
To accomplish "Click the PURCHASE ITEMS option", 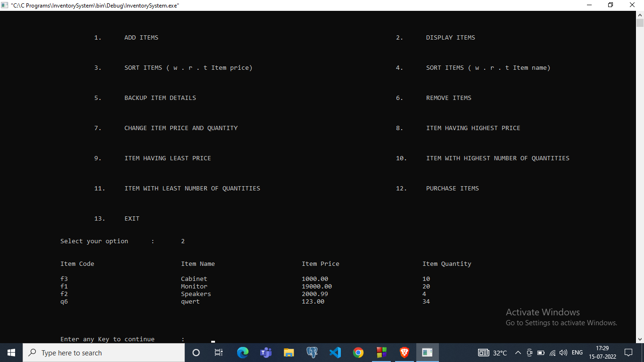I will click(x=452, y=188).
